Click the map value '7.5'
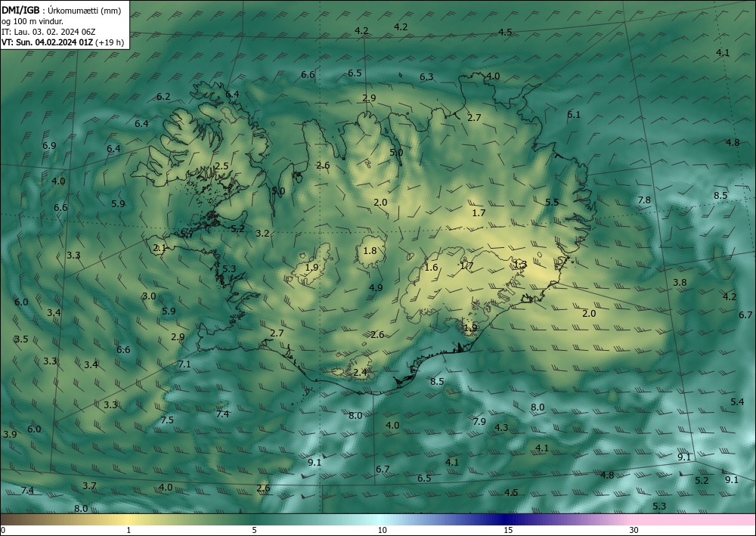Image resolution: width=756 pixels, height=536 pixels. (167, 420)
